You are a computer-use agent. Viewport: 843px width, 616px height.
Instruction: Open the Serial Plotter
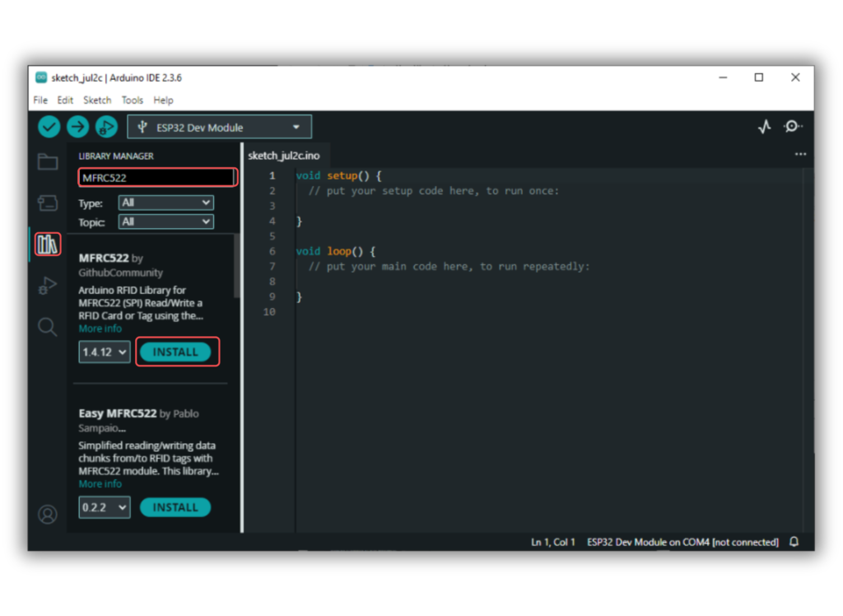pos(765,127)
